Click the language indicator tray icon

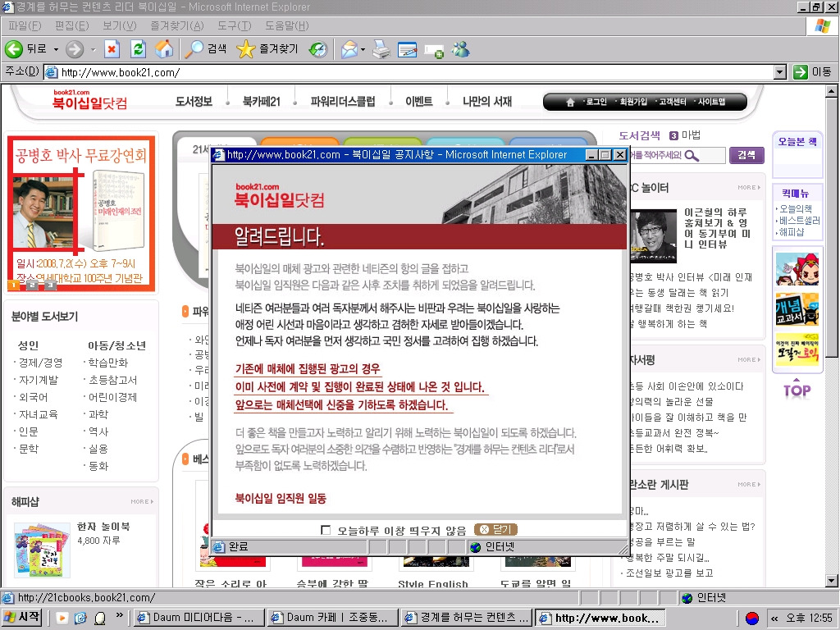point(752,619)
